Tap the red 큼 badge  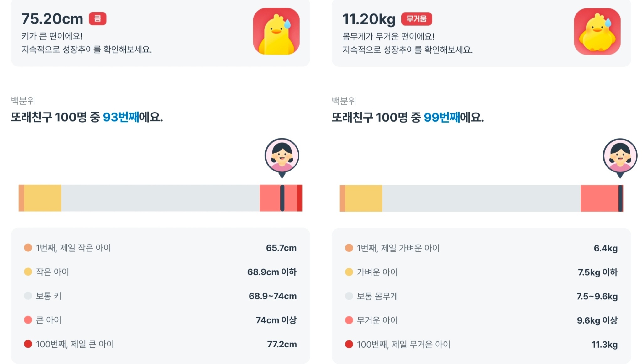click(x=97, y=18)
